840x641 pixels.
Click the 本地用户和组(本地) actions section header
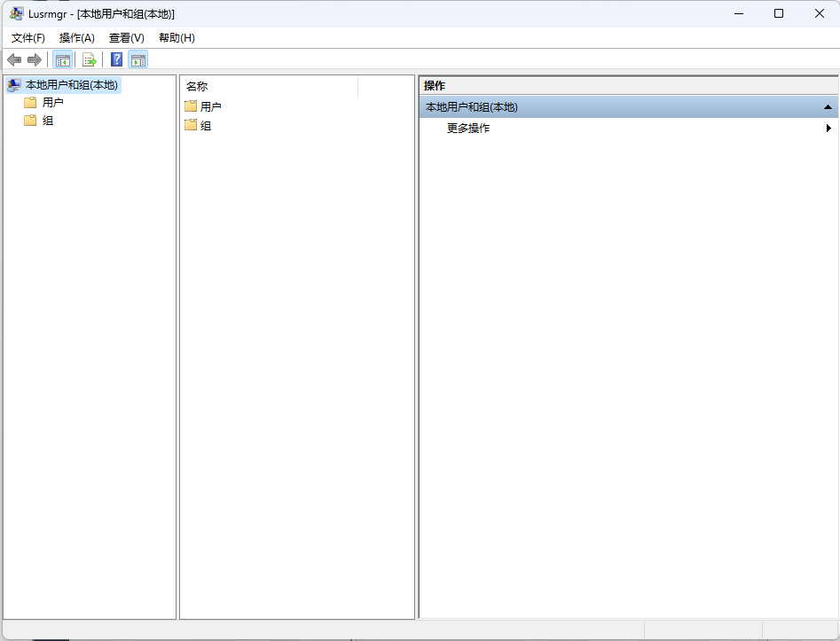pos(628,107)
